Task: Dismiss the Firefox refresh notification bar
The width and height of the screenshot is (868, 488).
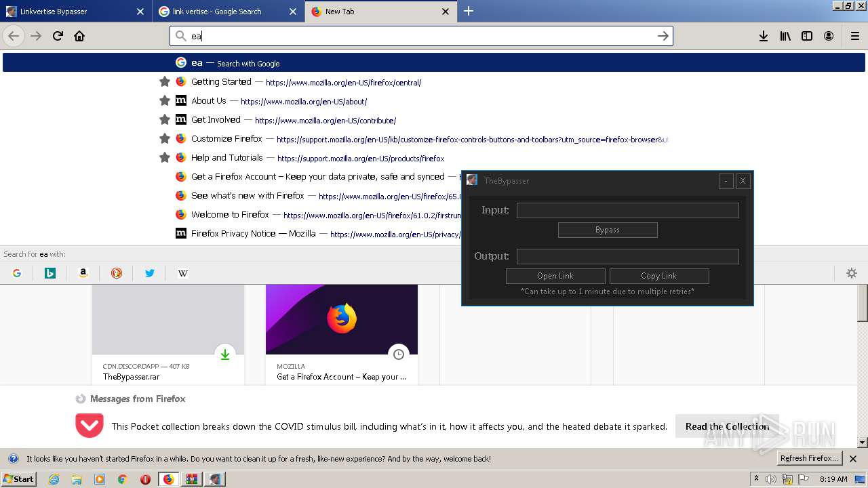Action: pos(853,459)
